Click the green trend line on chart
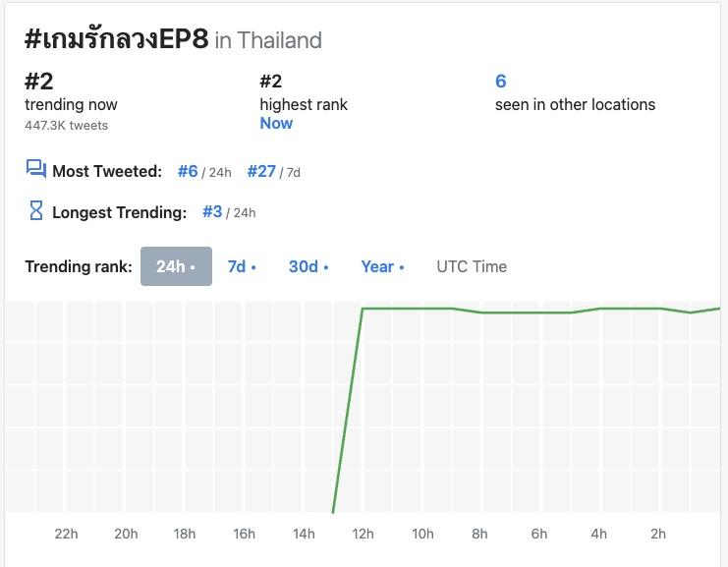Viewport: 728px width, 567px height. pos(511,312)
